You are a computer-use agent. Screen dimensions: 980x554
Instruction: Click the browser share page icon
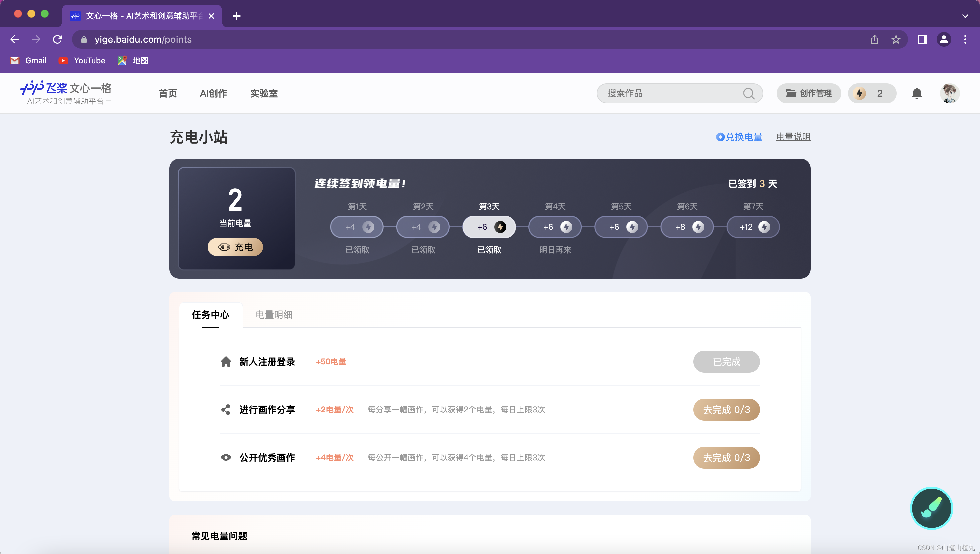coord(874,39)
